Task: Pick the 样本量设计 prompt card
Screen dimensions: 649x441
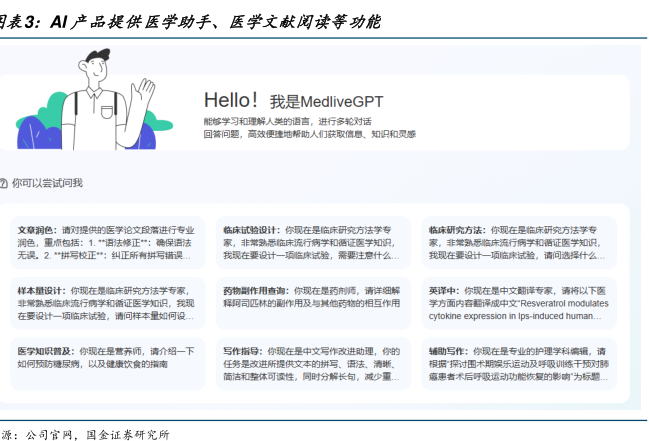Action: tap(109, 303)
